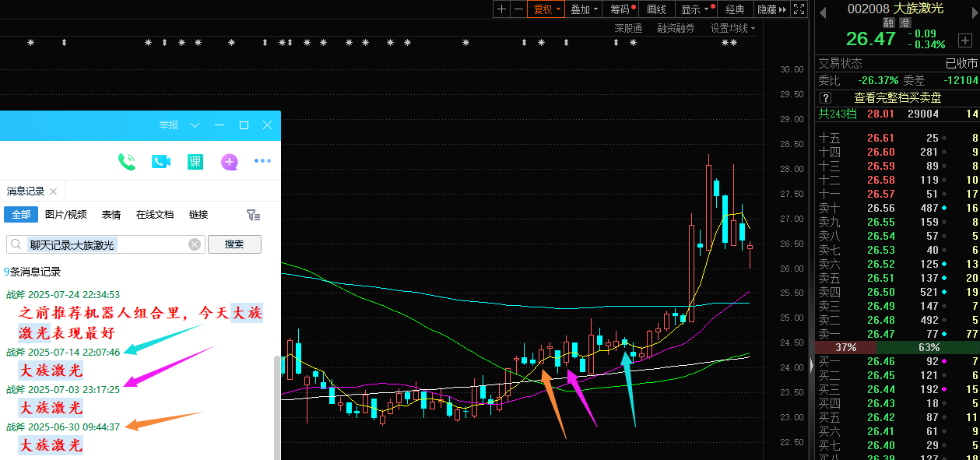
Task: Start a voice call in chat window
Action: tap(127, 162)
